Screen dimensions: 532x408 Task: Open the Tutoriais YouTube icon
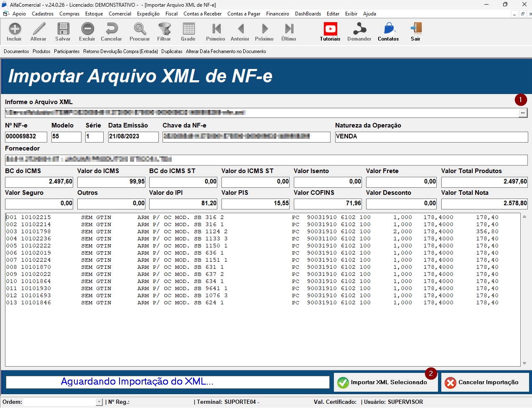pyautogui.click(x=330, y=29)
